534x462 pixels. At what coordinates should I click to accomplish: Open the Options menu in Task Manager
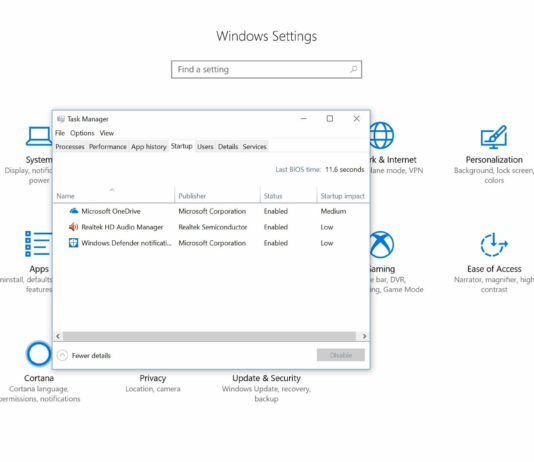click(82, 133)
